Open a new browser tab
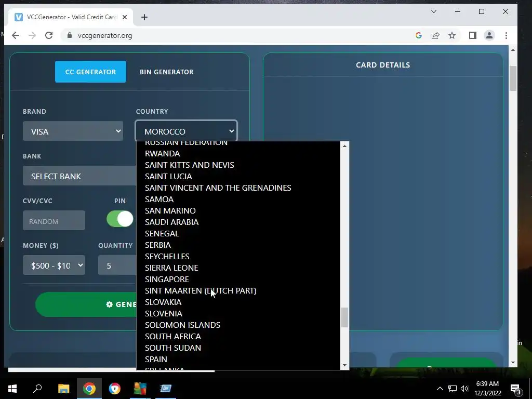 (x=144, y=17)
